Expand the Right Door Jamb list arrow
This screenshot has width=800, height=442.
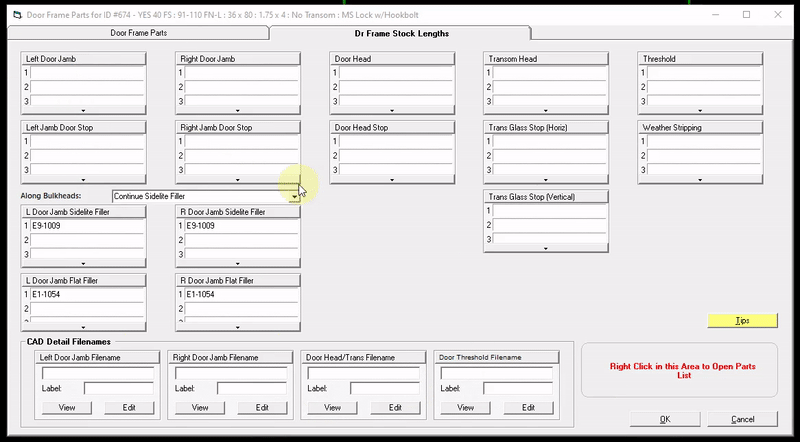pos(238,110)
